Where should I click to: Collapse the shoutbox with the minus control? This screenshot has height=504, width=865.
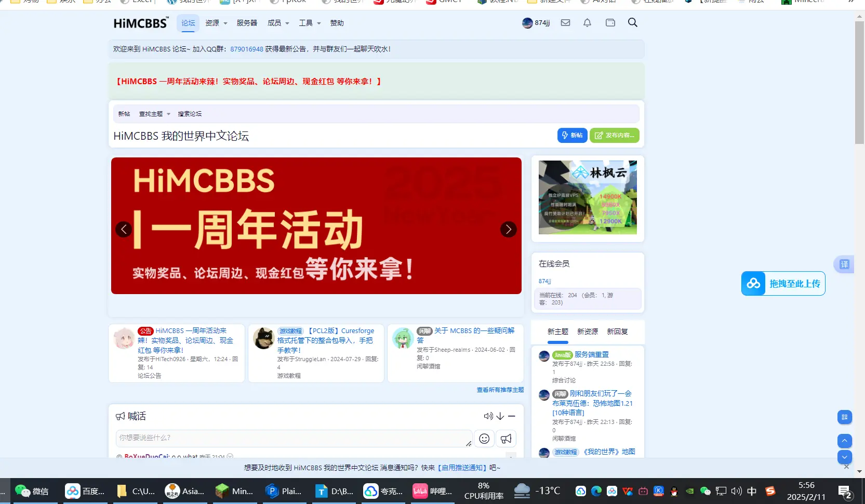(x=512, y=416)
